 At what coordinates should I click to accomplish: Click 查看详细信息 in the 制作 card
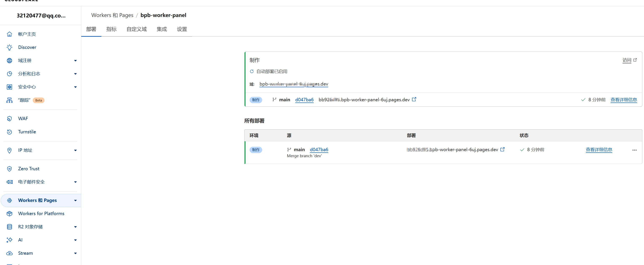tap(623, 100)
